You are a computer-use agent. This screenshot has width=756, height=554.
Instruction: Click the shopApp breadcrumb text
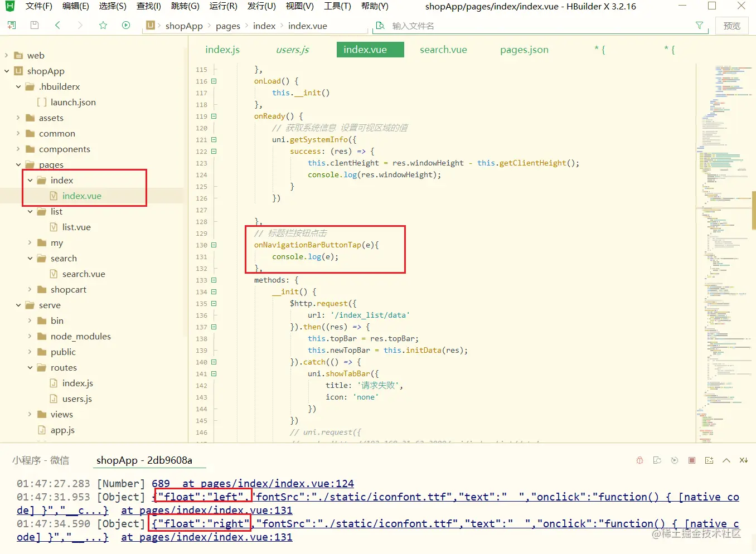184,26
